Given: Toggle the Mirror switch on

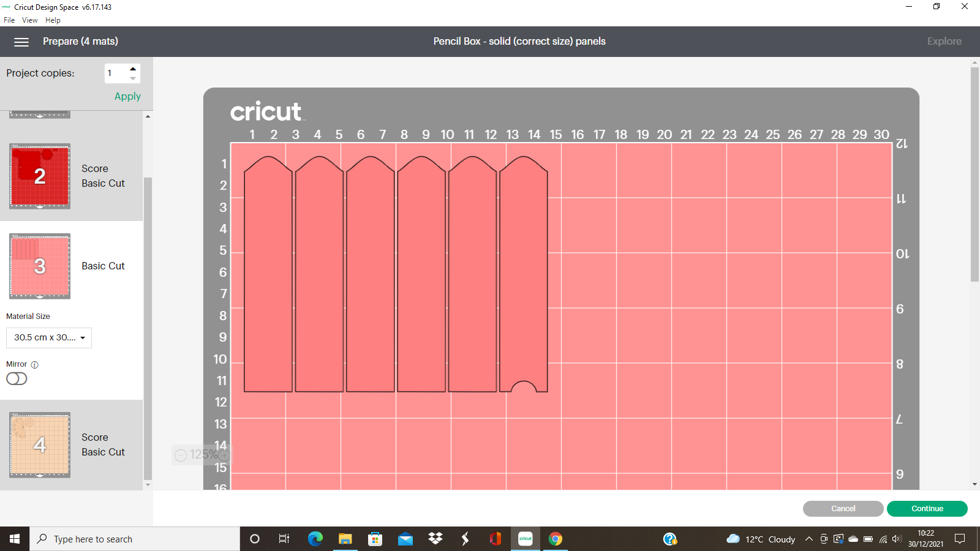Looking at the screenshot, I should (17, 379).
